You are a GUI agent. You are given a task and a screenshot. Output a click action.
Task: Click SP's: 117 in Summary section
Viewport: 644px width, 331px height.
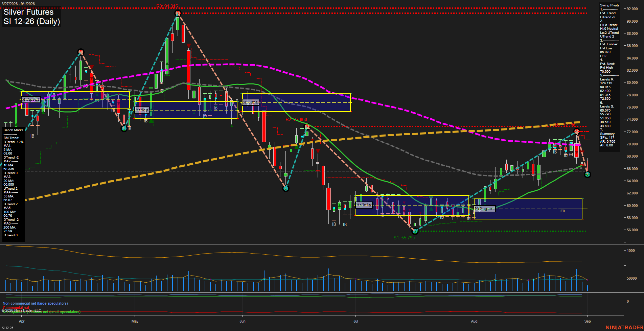[x=607, y=138]
